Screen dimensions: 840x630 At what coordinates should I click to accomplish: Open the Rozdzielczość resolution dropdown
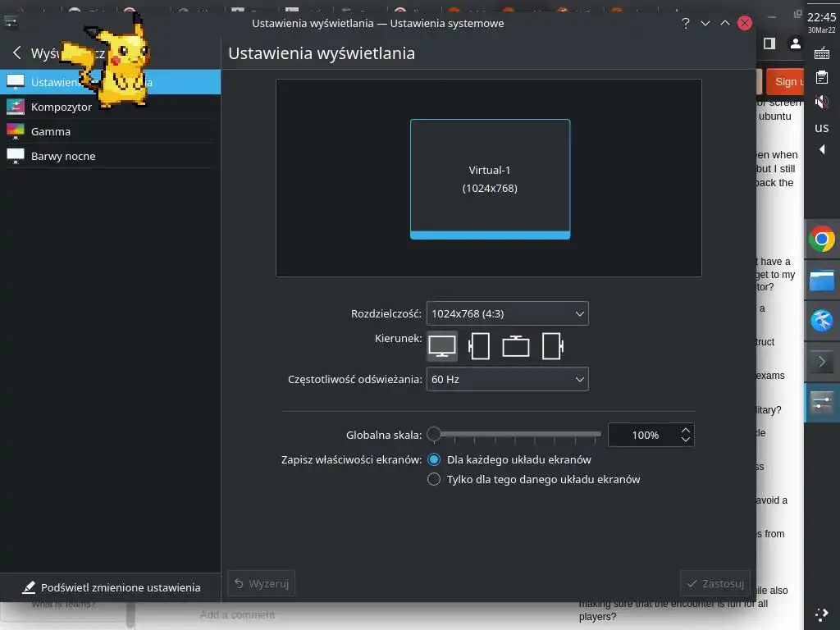click(x=507, y=313)
